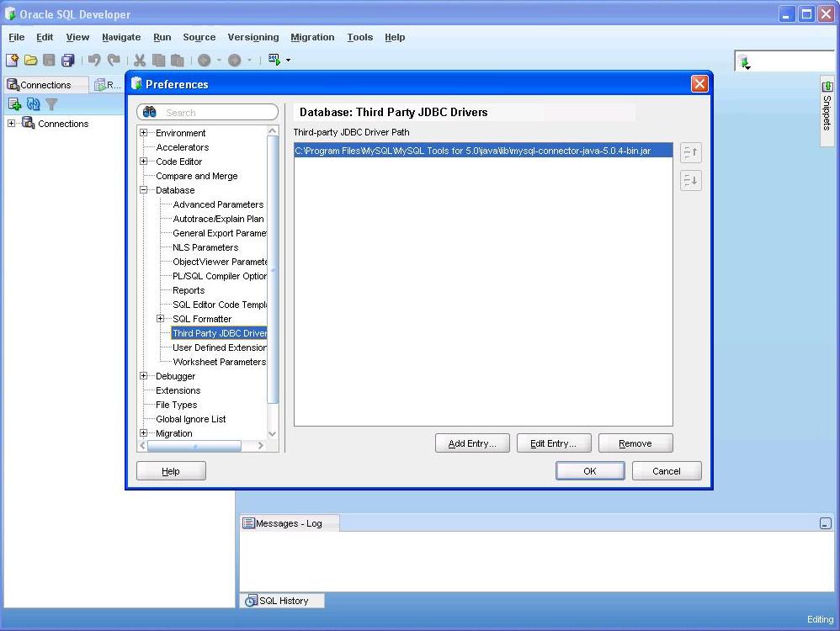Click the Preferences search field

207,112
